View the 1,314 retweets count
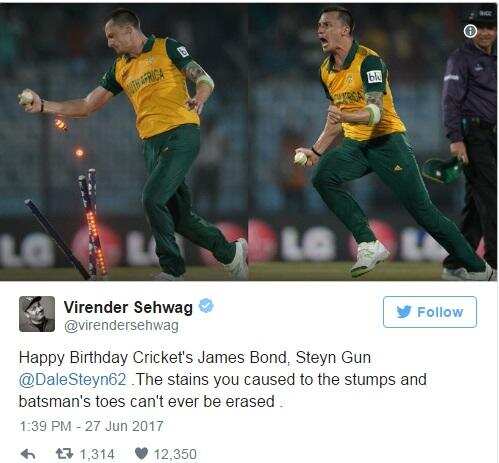Viewport: 499px width, 463px height. click(x=97, y=454)
